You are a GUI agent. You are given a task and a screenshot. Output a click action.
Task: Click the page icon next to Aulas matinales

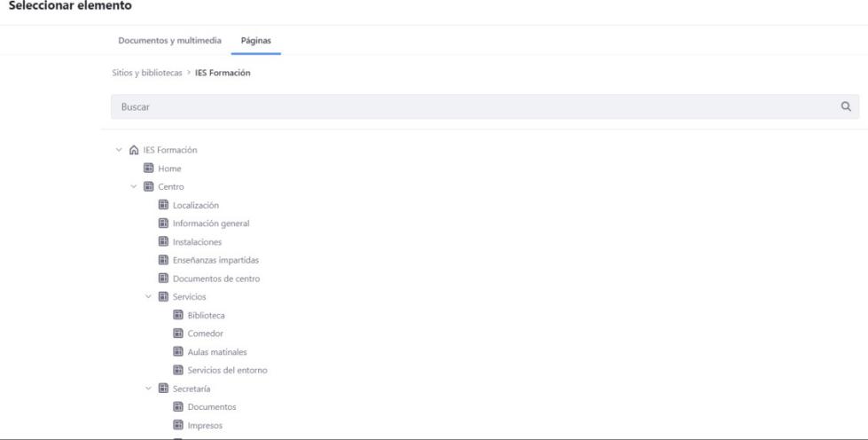(x=178, y=351)
